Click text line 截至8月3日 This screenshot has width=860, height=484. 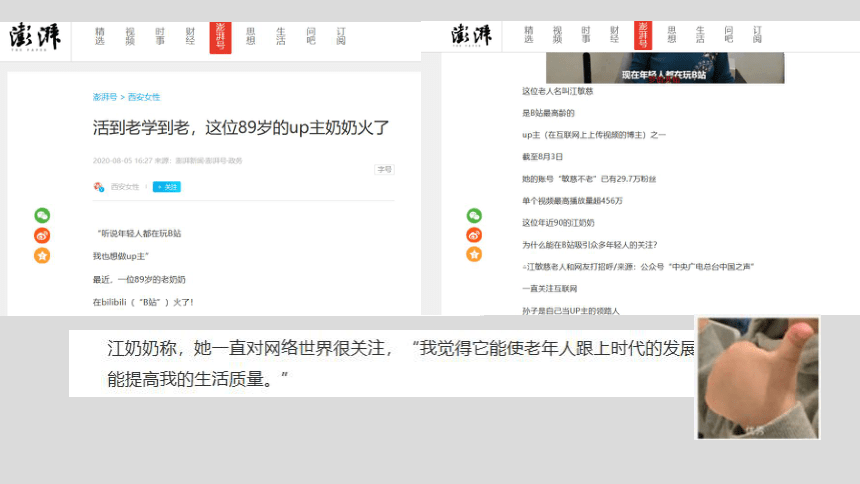point(542,157)
